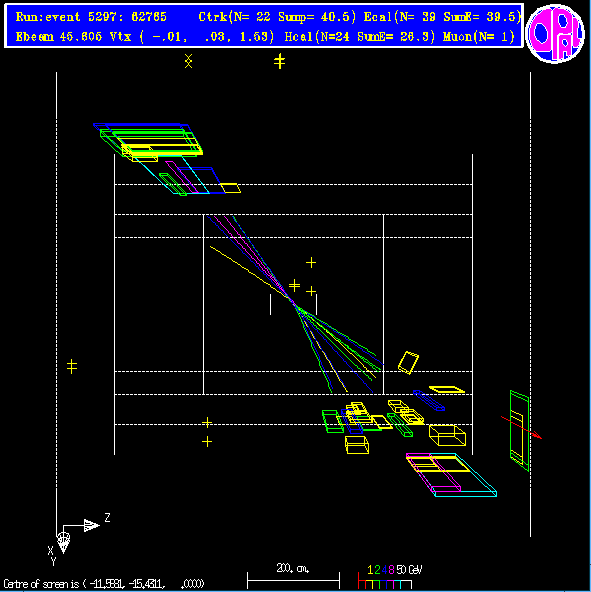The image size is (591, 592).
Task: Click the double-cross marker at far left
Action: pos(72,366)
